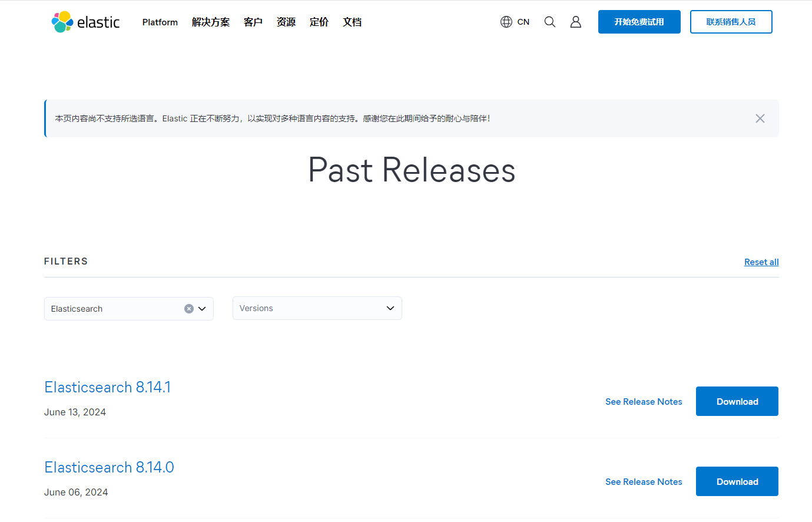Open the 文档 menu item
This screenshot has width=812, height=522.
(352, 22)
